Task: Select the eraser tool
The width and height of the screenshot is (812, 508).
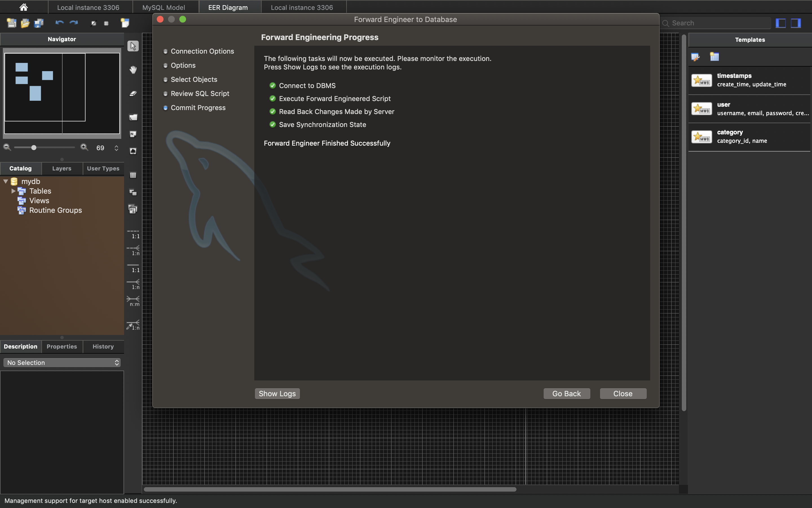Action: click(133, 93)
